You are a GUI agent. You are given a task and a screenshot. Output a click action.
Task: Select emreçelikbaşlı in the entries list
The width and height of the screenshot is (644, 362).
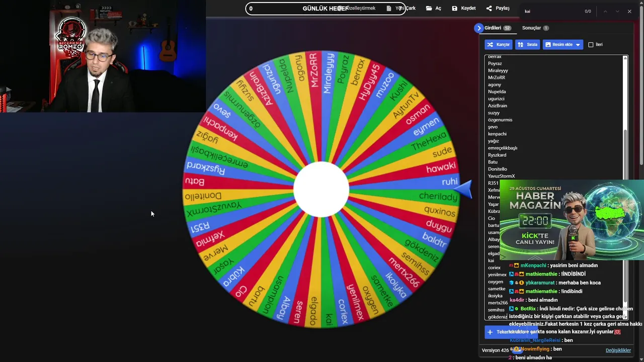pyautogui.click(x=503, y=148)
